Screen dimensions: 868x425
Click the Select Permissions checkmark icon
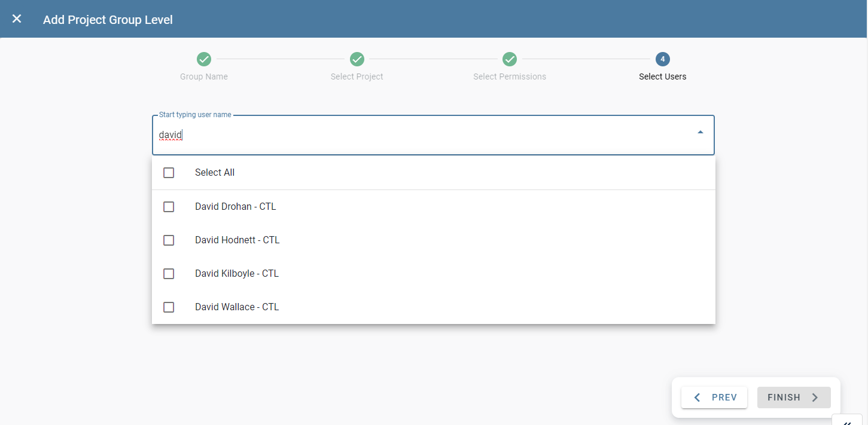point(510,59)
